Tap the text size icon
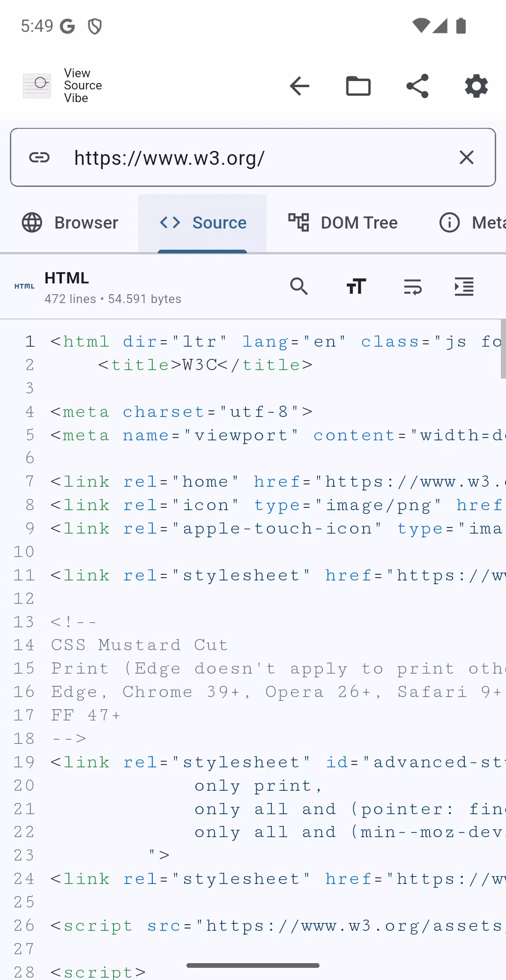 (x=356, y=286)
